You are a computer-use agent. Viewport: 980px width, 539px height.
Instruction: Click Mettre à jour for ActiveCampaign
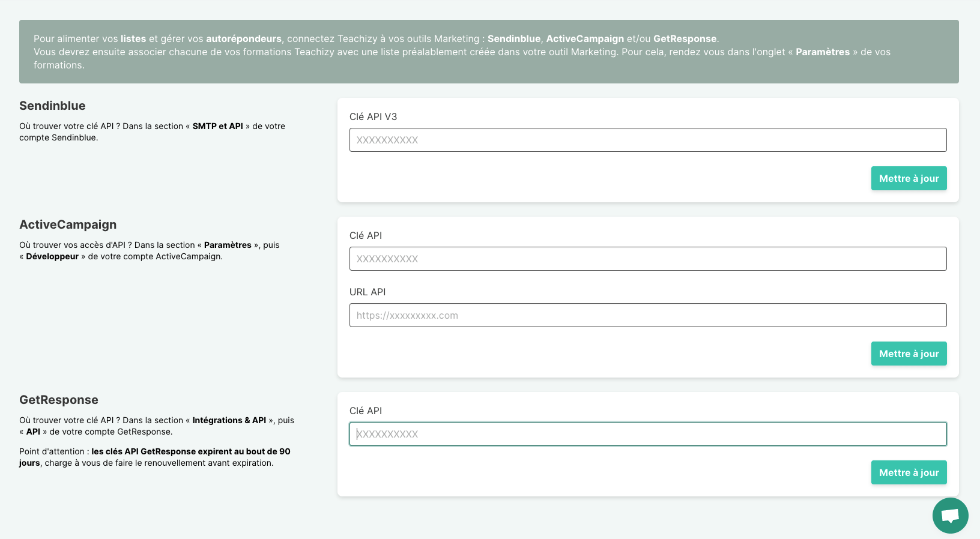coord(909,354)
